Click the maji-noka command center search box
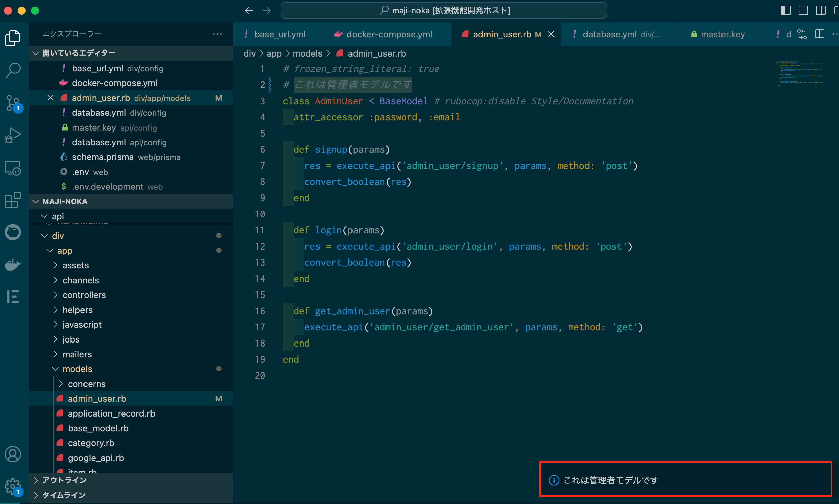The image size is (839, 504). pos(443,11)
